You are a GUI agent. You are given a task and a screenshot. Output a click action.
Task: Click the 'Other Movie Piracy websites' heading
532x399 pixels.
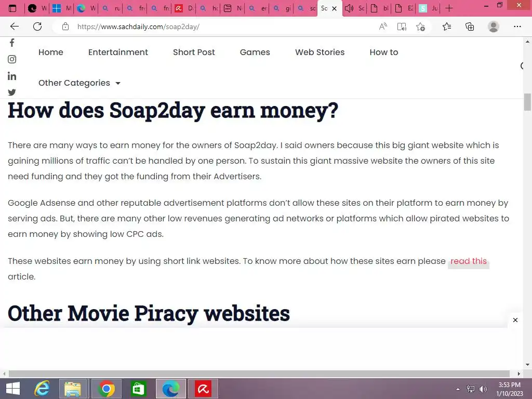coord(149,313)
